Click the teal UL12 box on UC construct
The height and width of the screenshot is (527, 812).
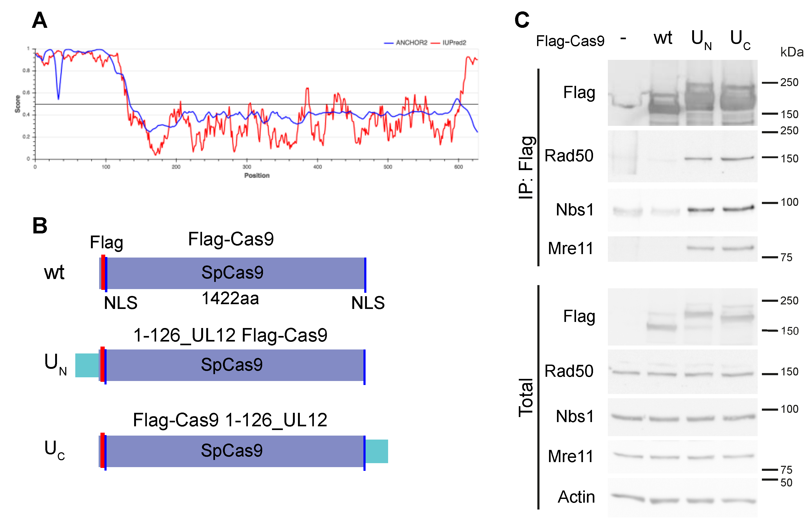pyautogui.click(x=377, y=451)
